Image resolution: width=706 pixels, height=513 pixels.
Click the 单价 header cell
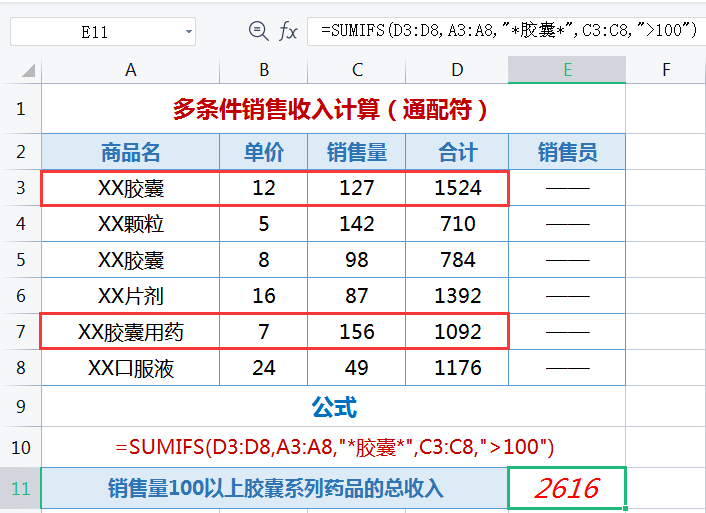coord(263,152)
